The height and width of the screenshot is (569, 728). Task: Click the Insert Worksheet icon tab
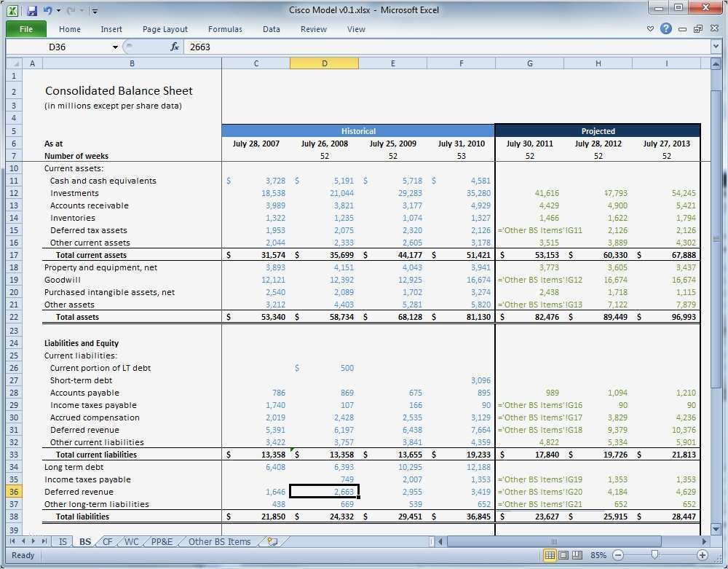click(273, 541)
